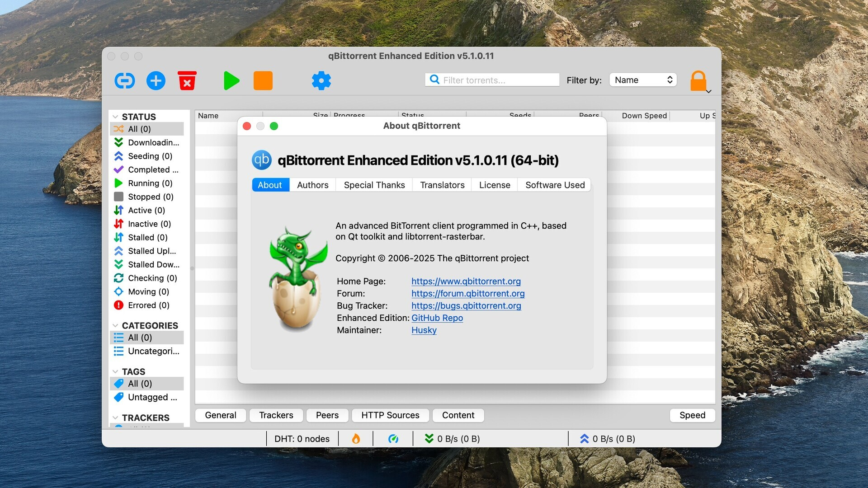Close the About qBittorrent dialog
The image size is (868, 488).
point(247,126)
